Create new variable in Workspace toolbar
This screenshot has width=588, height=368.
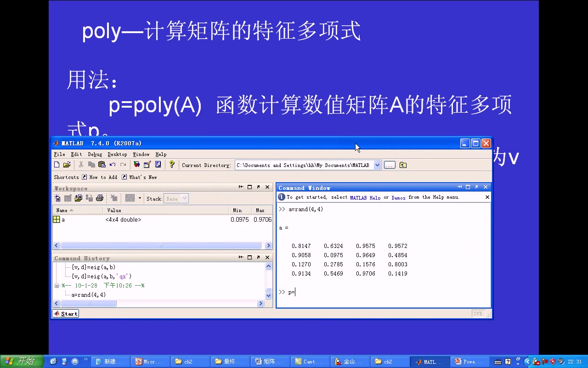pos(57,198)
